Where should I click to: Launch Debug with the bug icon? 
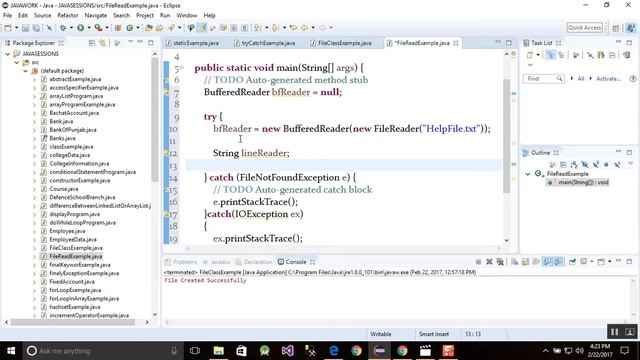tap(63, 28)
